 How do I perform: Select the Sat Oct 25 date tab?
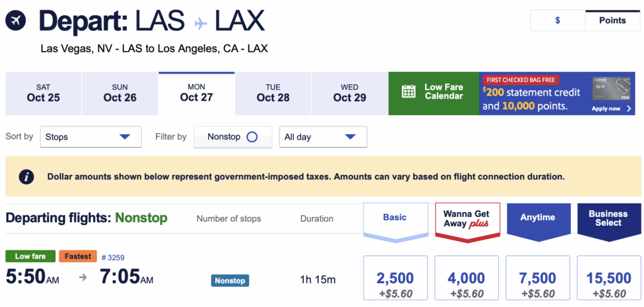coord(43,93)
